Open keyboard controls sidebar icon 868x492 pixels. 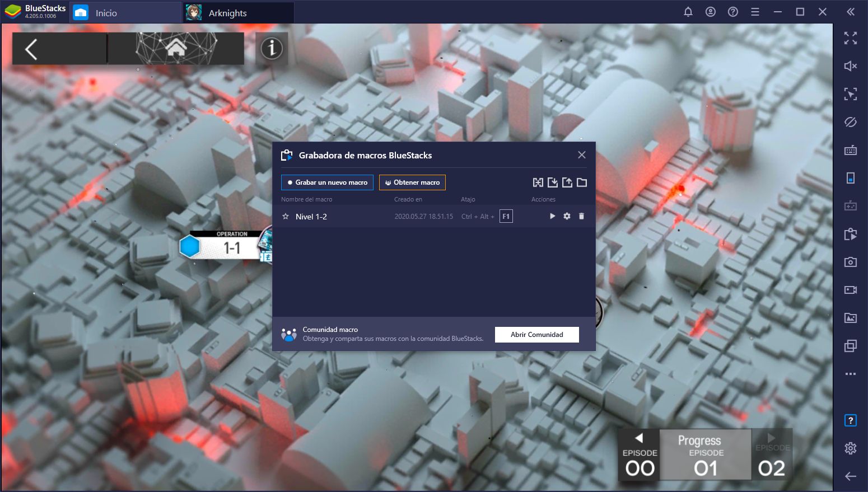pos(851,150)
